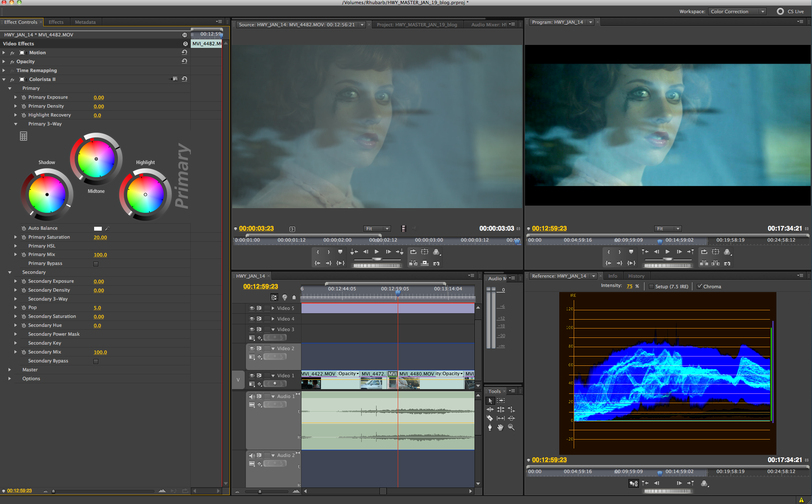Click Export Frame camera in Source monitor

tap(436, 263)
